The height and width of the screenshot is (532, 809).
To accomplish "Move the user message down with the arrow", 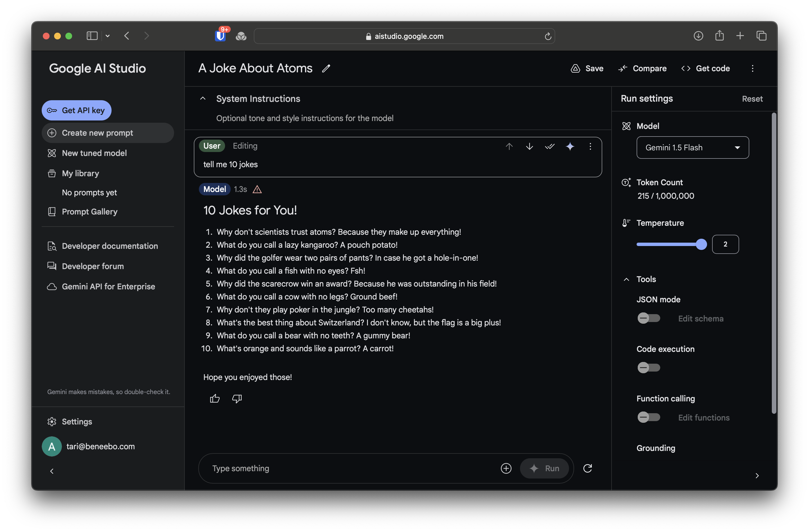I will [529, 146].
